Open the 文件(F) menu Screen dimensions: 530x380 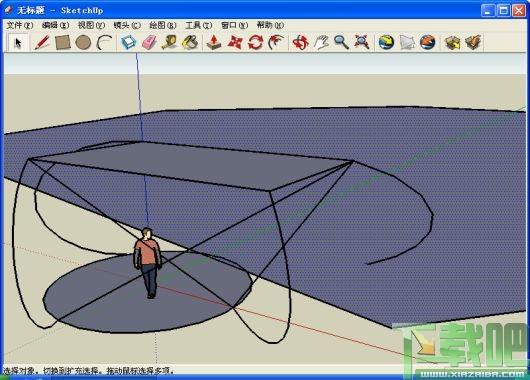pos(20,25)
